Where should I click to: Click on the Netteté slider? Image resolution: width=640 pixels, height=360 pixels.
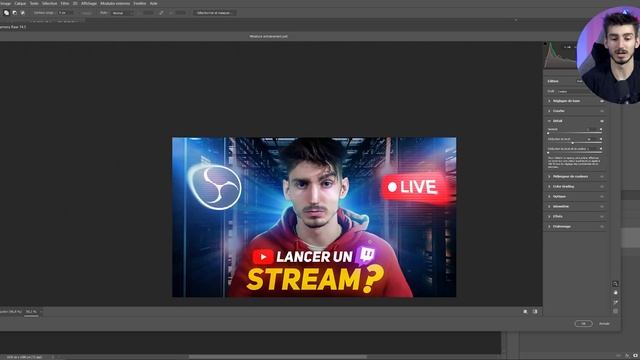tap(575, 133)
